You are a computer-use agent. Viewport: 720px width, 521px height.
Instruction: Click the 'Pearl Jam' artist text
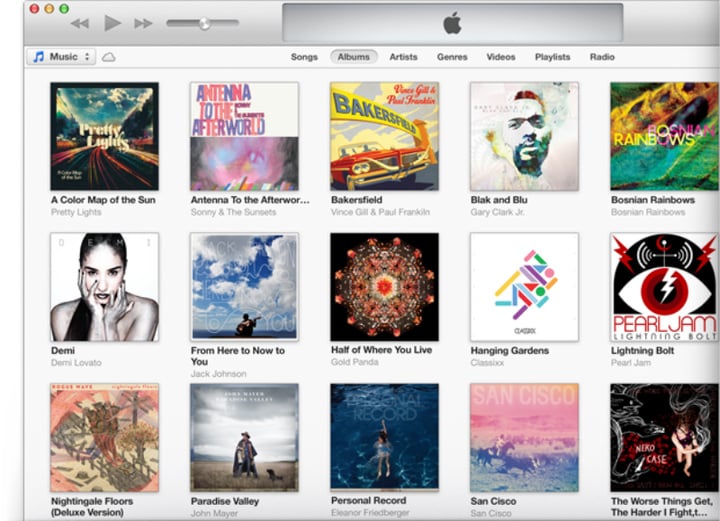pyautogui.click(x=631, y=363)
